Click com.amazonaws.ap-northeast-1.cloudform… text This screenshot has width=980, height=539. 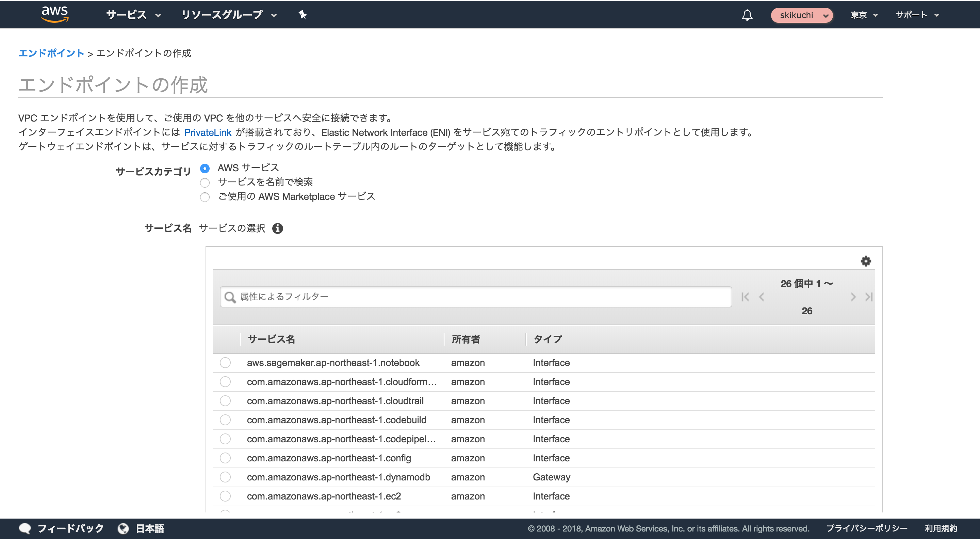pos(342,382)
